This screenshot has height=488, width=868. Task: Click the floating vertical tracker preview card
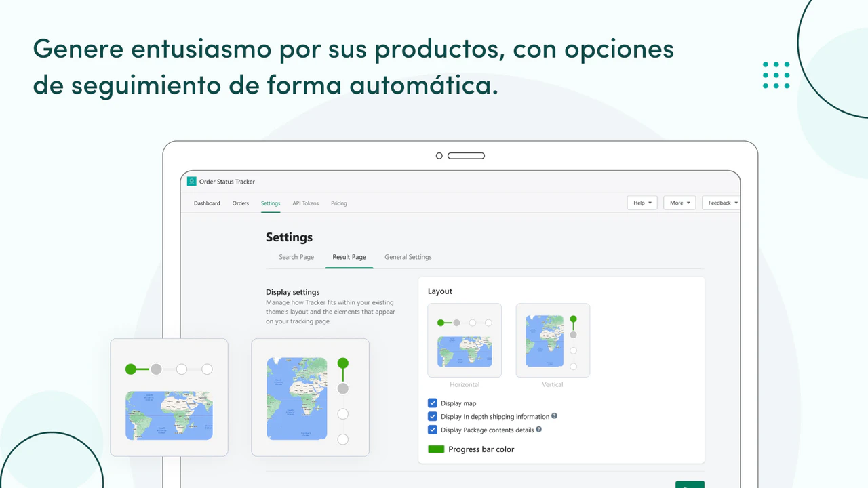[311, 397]
